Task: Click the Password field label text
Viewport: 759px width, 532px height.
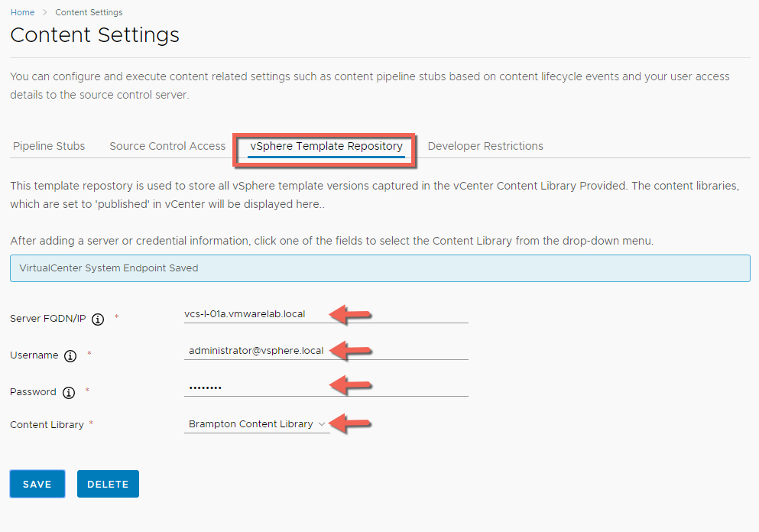Action: point(33,392)
